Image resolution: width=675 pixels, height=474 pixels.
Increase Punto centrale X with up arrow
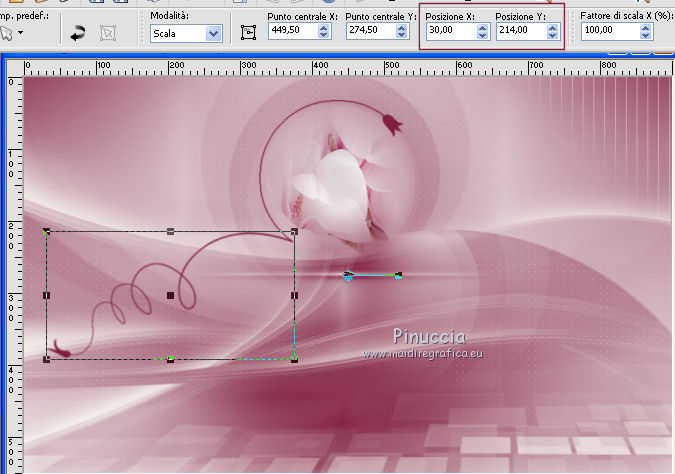324,27
